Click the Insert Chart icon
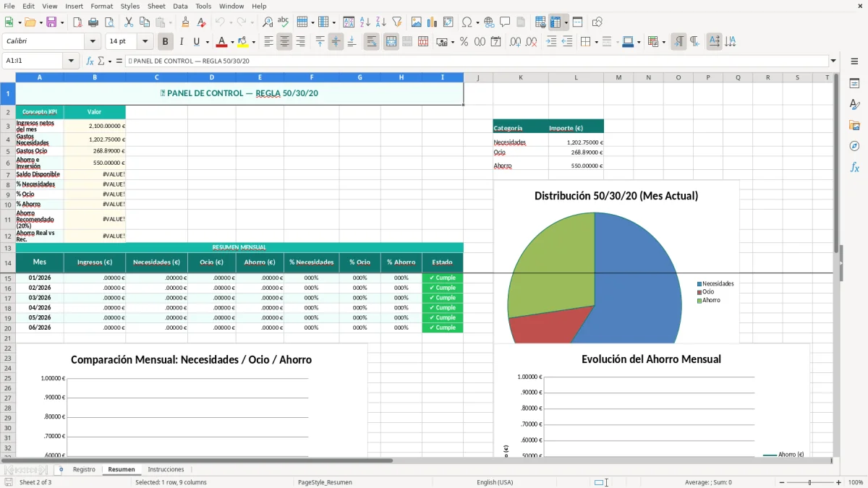 pyautogui.click(x=433, y=22)
